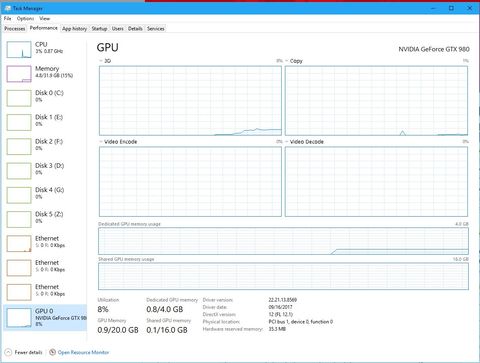The height and width of the screenshot is (363, 480).
Task: Minimize the Task Manager window
Action: 434,8
